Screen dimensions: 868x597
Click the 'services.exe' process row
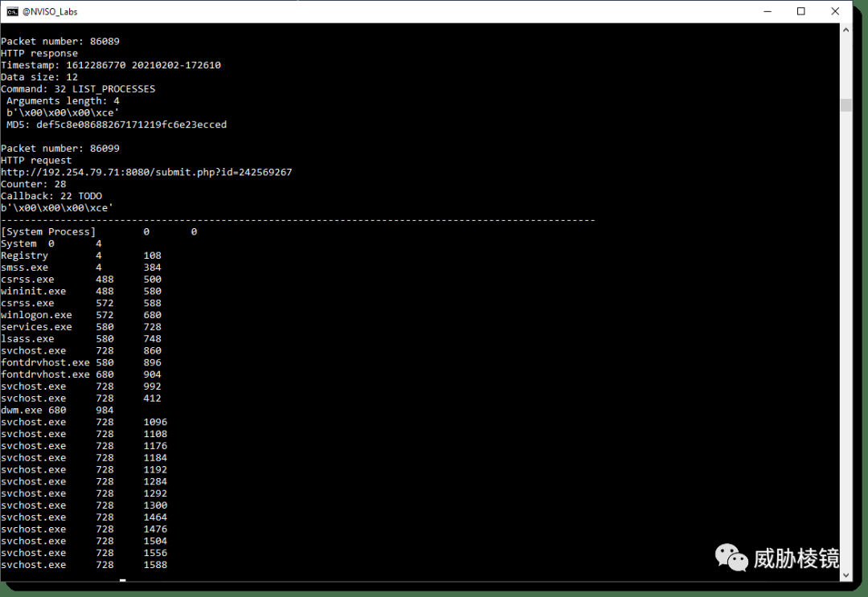tap(81, 327)
